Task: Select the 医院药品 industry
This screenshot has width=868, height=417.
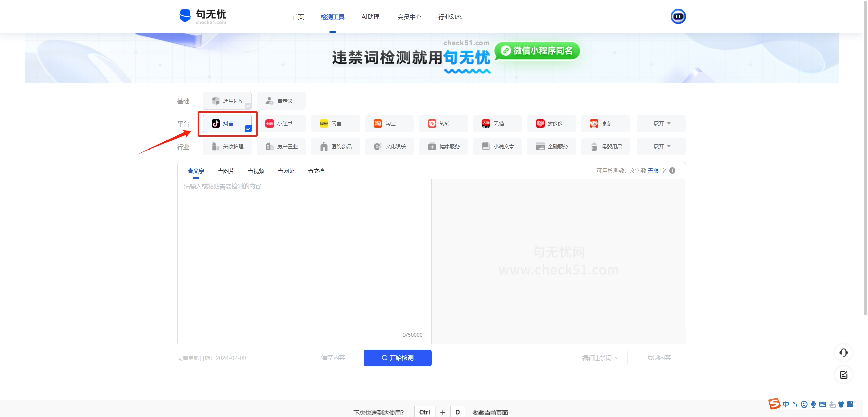Action: click(x=335, y=146)
